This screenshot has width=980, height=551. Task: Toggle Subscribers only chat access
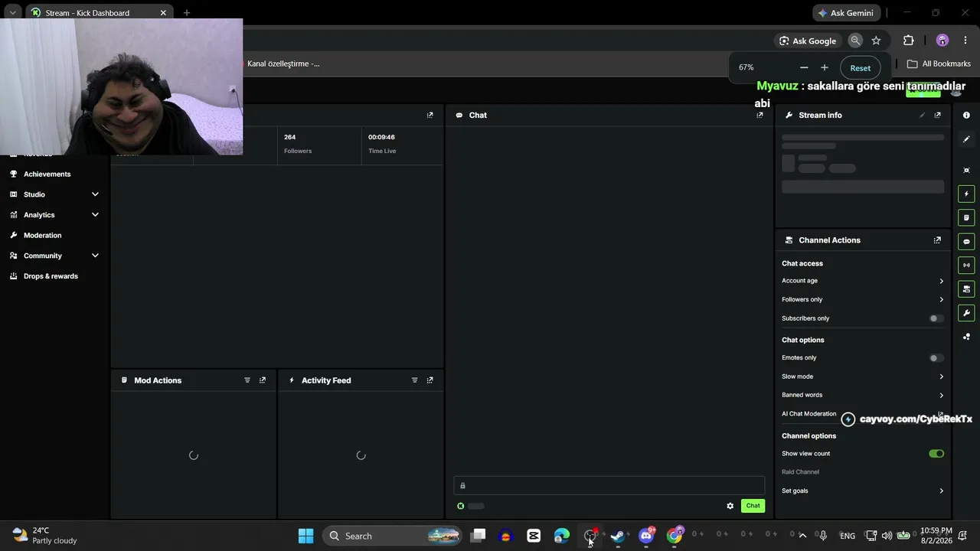(936, 318)
